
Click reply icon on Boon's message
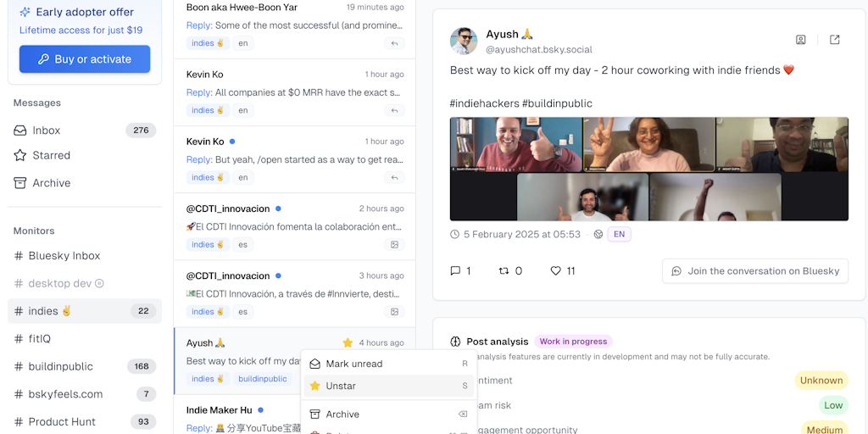[395, 43]
